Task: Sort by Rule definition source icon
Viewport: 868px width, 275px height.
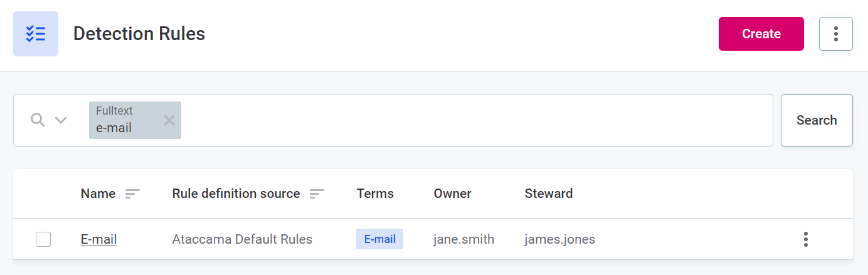Action: pyautogui.click(x=317, y=194)
